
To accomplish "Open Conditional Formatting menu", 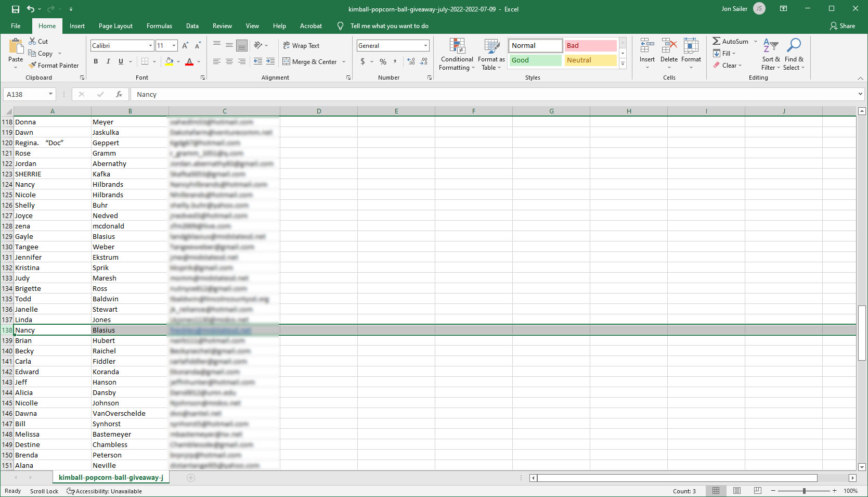I will pyautogui.click(x=457, y=55).
